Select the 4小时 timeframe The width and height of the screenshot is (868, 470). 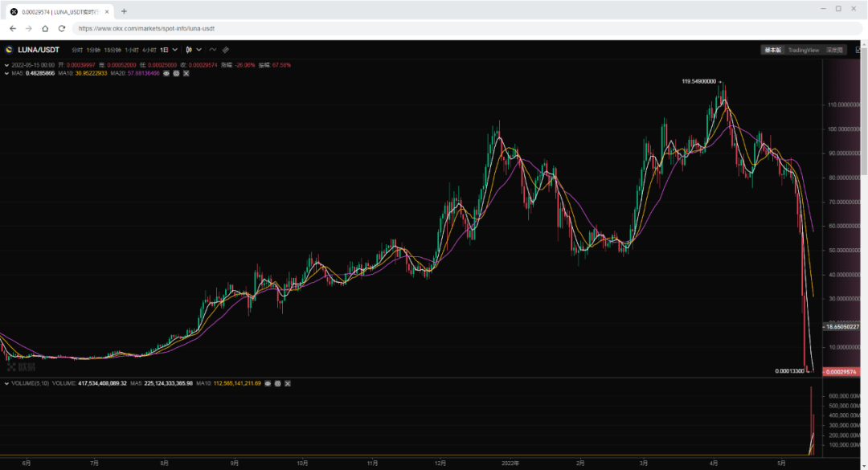click(x=149, y=50)
